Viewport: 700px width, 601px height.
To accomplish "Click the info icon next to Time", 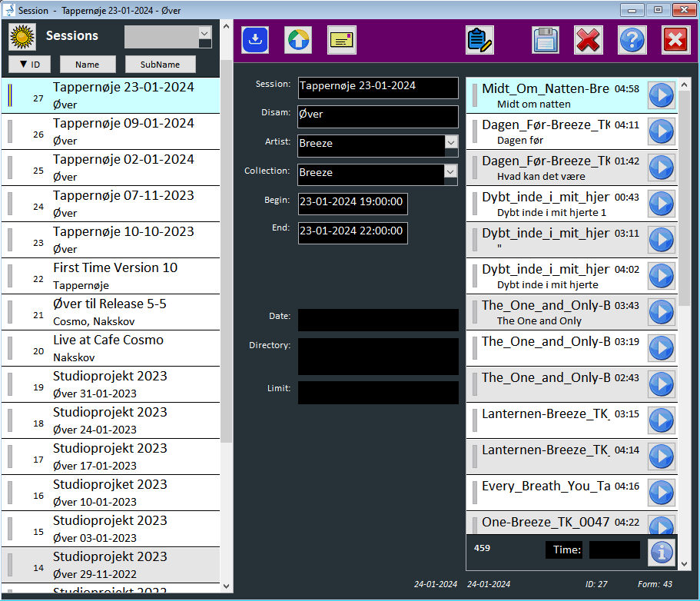I will pyautogui.click(x=662, y=551).
